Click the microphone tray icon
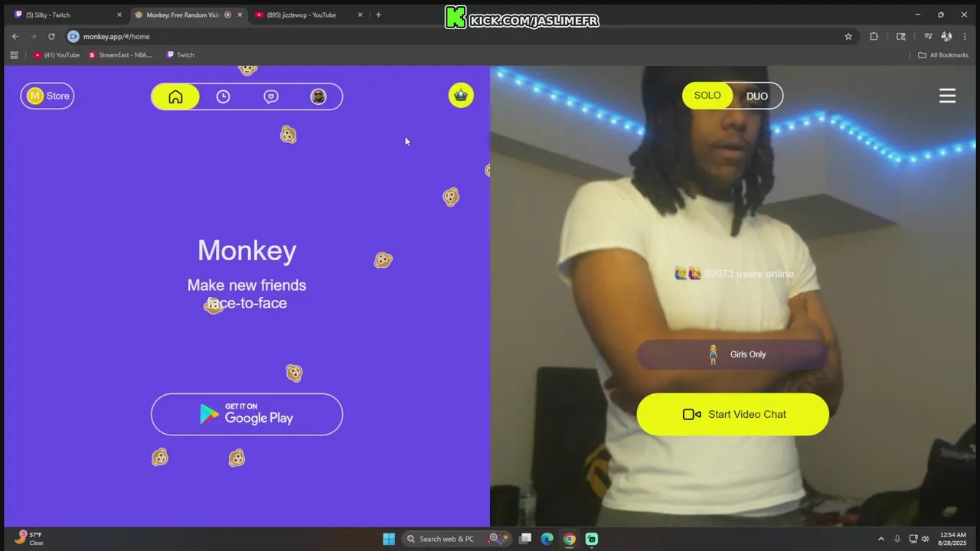980x551 pixels. click(897, 539)
